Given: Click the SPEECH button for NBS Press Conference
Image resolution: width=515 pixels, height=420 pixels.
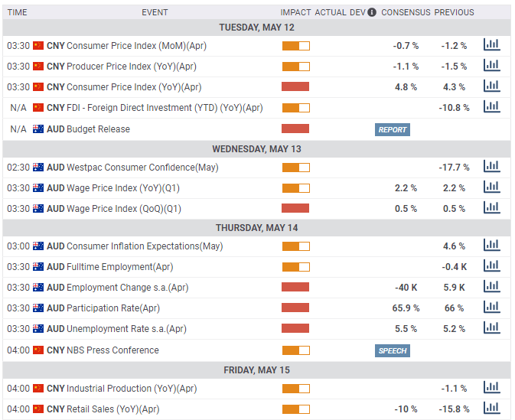Looking at the screenshot, I should coord(392,350).
